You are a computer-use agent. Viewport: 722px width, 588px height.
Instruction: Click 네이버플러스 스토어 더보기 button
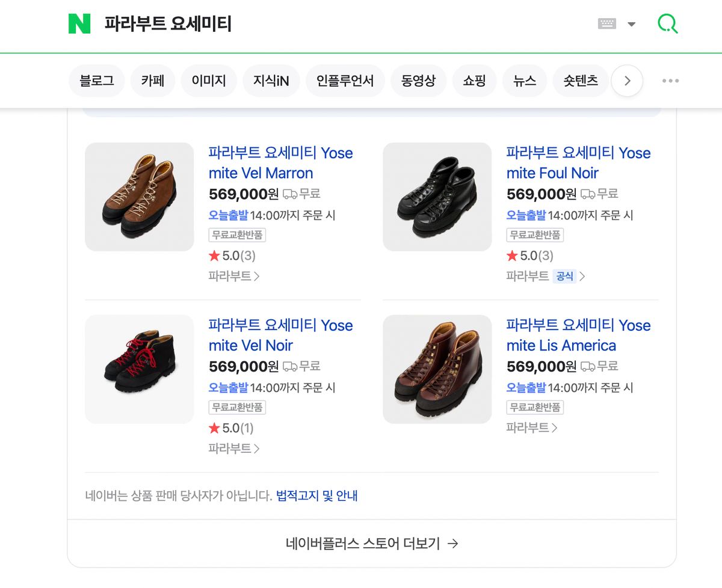click(372, 544)
